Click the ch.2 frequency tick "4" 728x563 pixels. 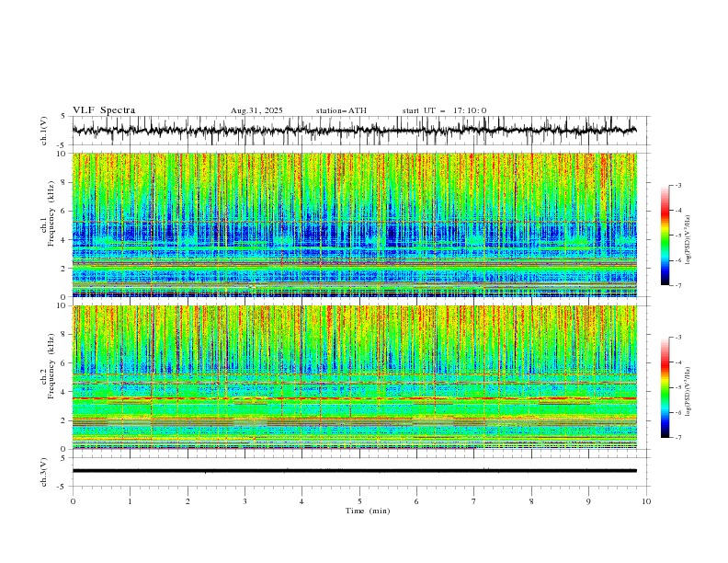pyautogui.click(x=64, y=392)
